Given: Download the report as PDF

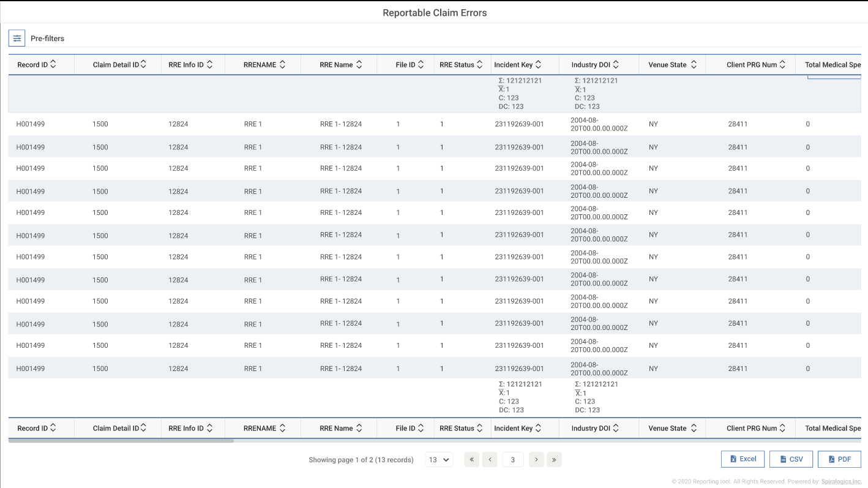Looking at the screenshot, I should coord(839,459).
